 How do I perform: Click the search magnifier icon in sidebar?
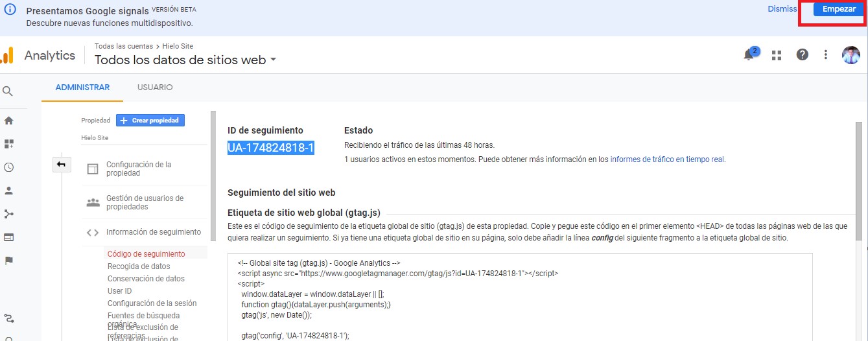tap(8, 91)
